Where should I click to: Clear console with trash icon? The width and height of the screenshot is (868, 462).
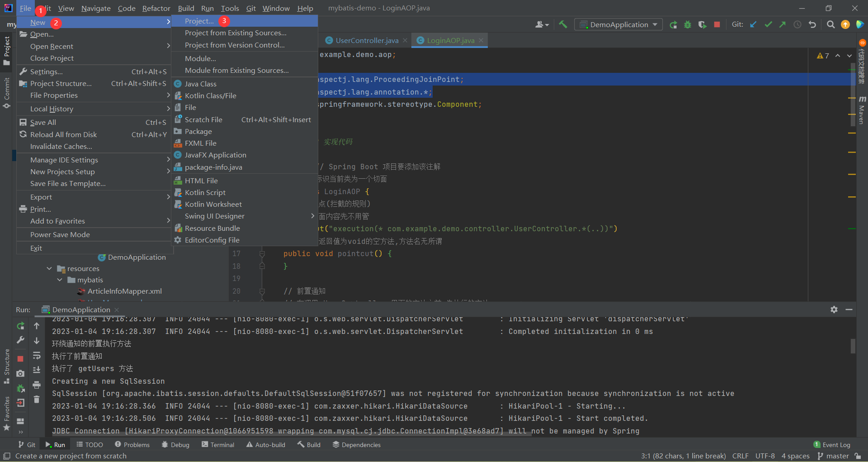37,400
